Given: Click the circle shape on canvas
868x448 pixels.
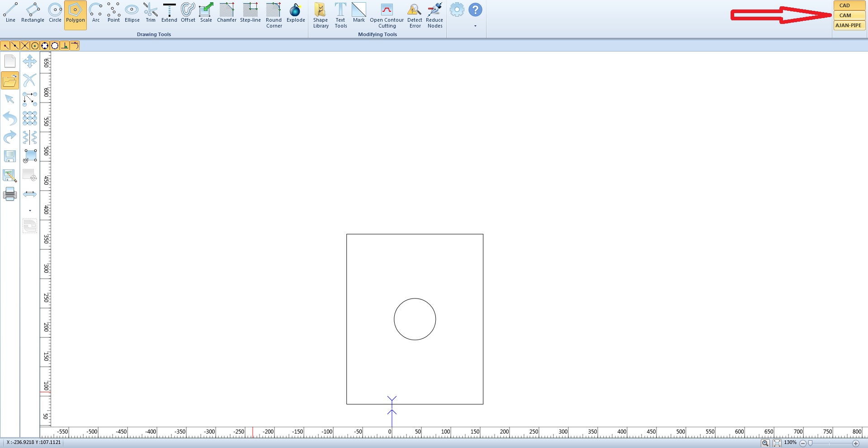Looking at the screenshot, I should point(394,319).
